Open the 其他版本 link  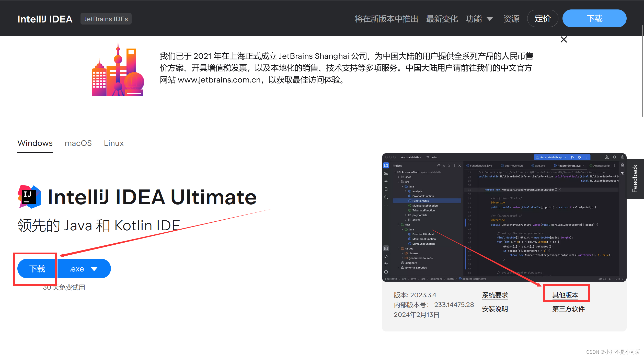point(565,295)
